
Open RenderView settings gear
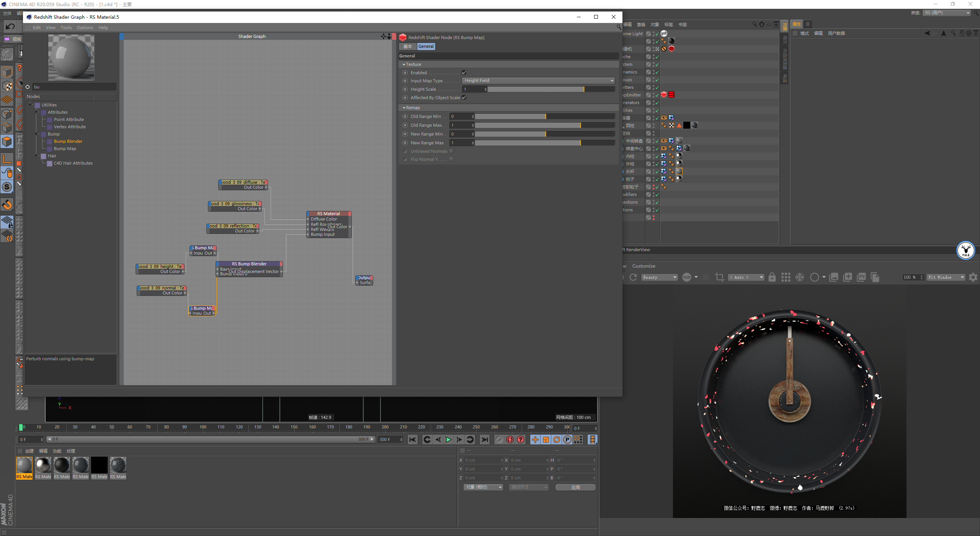973,277
